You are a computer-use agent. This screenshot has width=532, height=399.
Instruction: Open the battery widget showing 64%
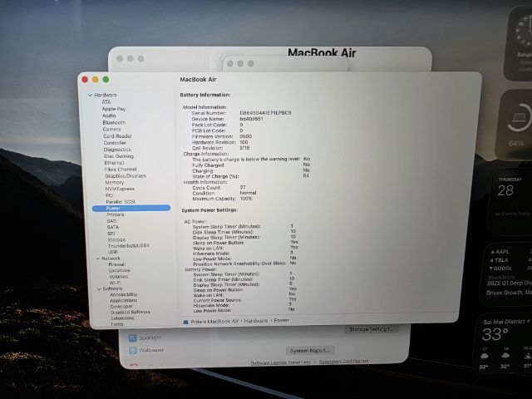coord(515,125)
